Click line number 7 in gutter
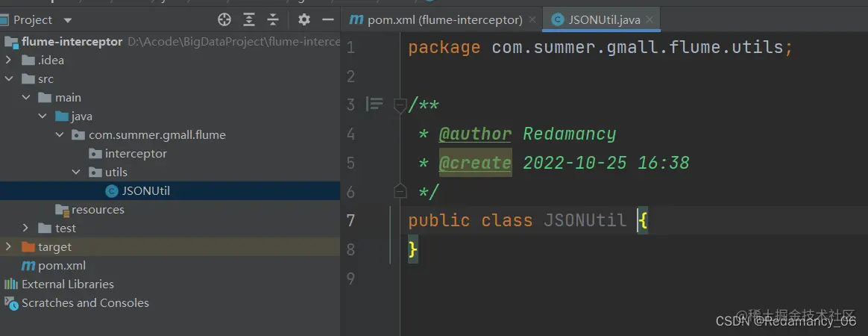 (x=350, y=221)
